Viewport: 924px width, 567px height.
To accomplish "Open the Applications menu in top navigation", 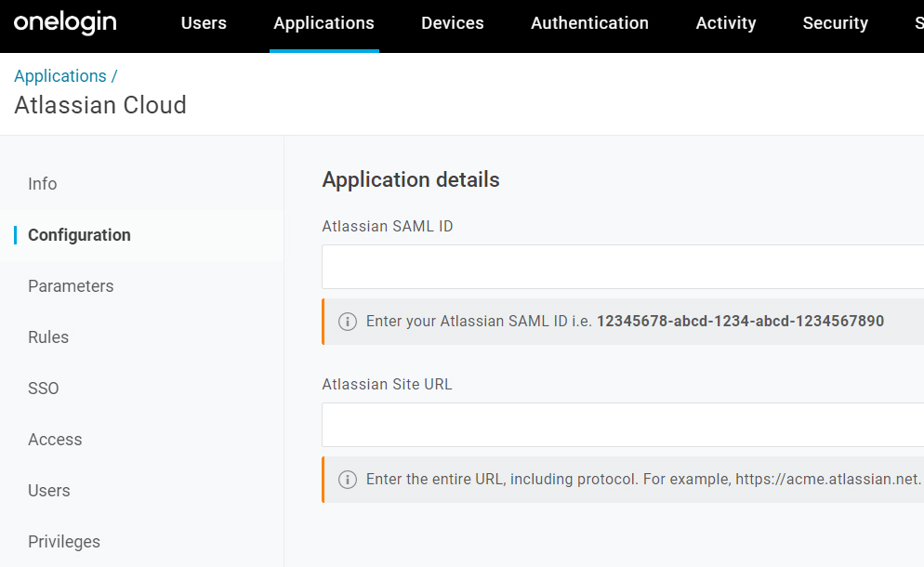I will coord(324,23).
